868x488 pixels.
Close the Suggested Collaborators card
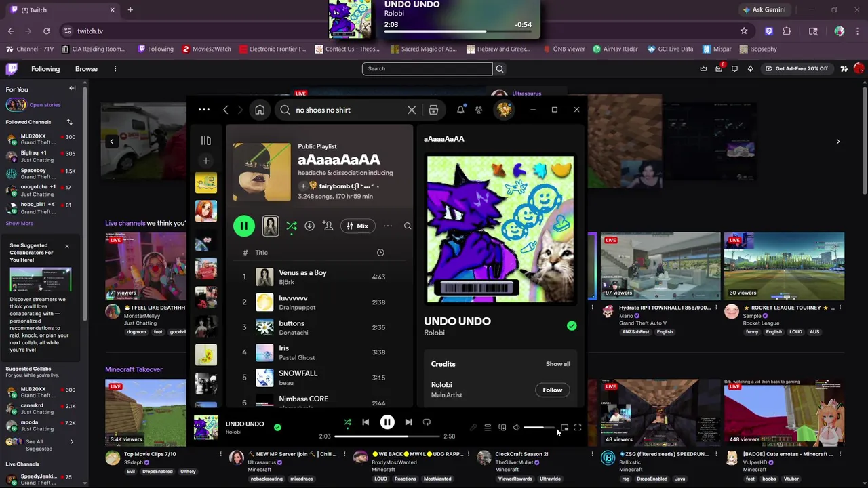coord(67,246)
